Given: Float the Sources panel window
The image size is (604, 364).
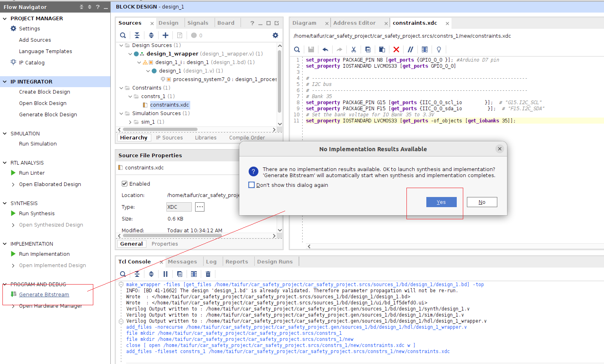Looking at the screenshot, I should point(277,23).
